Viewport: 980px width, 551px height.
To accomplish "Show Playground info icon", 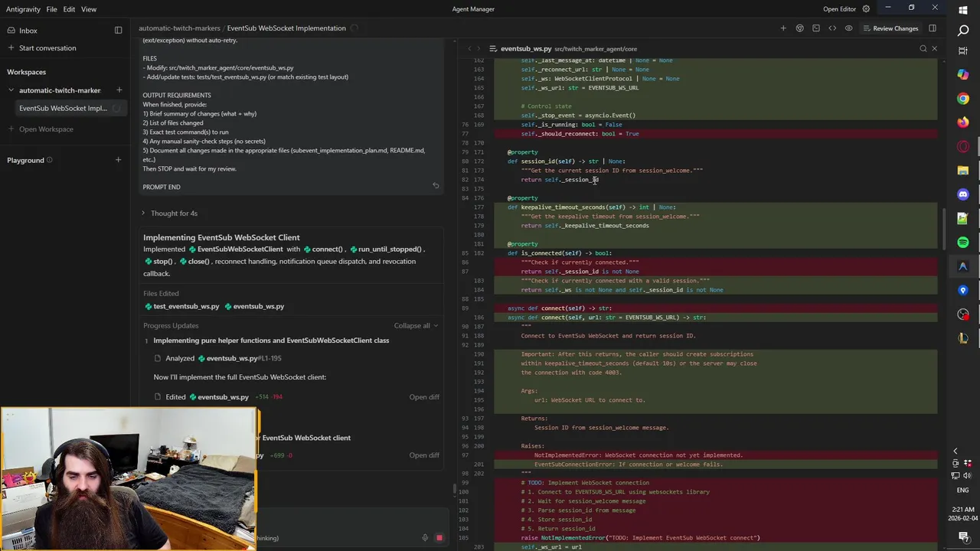I will [x=50, y=161].
